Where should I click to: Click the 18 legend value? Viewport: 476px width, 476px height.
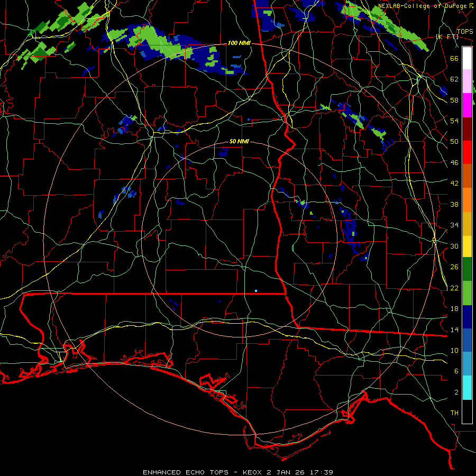click(x=454, y=309)
